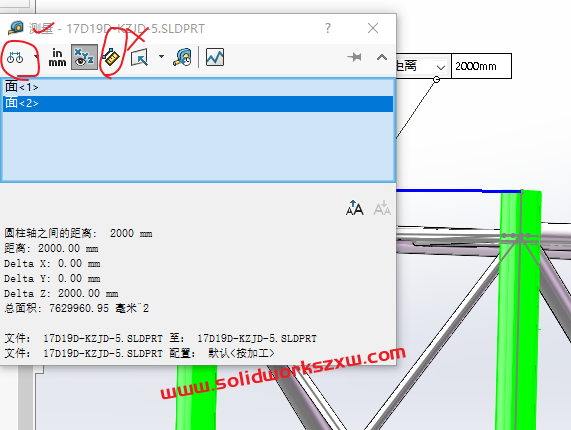Click the projected on selection icon
Image resolution: width=571 pixels, height=430 pixels.
(139, 58)
